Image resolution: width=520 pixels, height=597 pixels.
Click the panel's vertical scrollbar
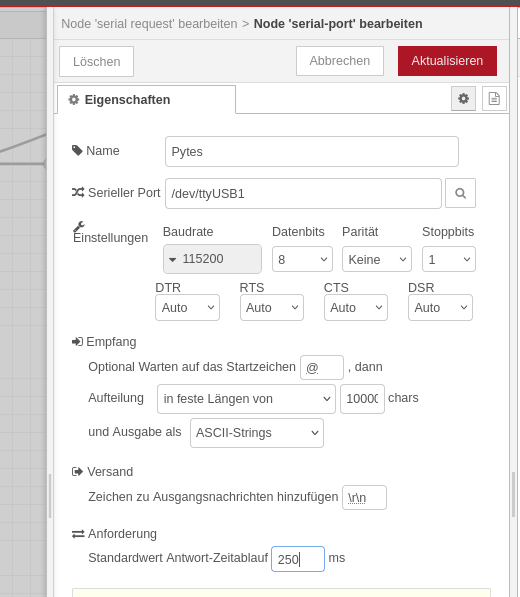(x=514, y=494)
